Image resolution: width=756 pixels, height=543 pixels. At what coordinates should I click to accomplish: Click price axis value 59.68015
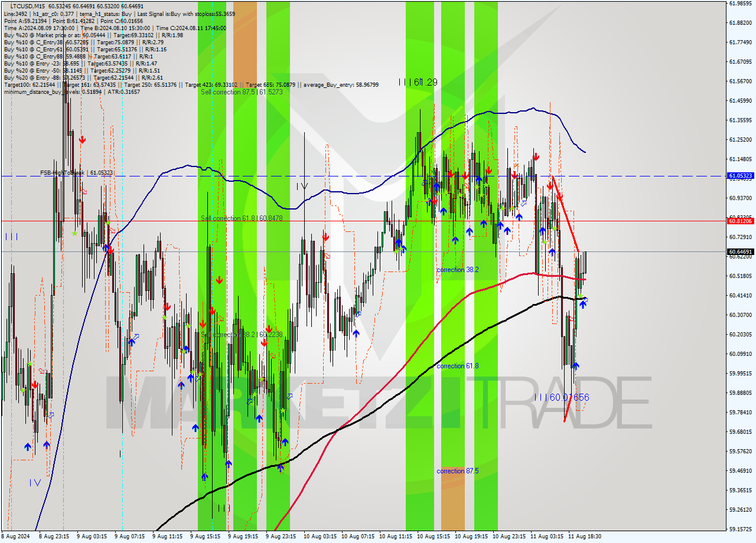(x=741, y=431)
